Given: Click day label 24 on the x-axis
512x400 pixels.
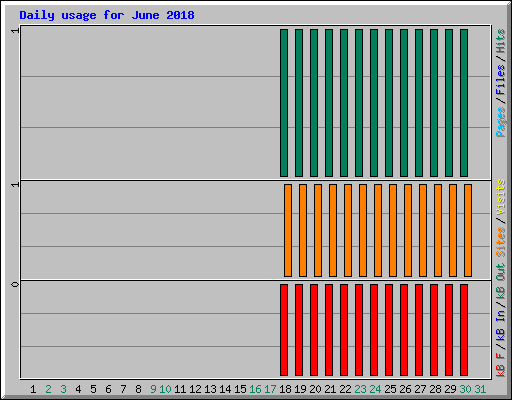Looking at the screenshot, I should click(375, 389).
